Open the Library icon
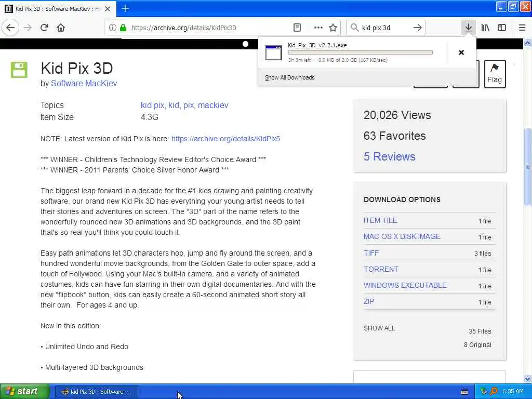Image resolution: width=532 pixels, height=399 pixels. 485,28
